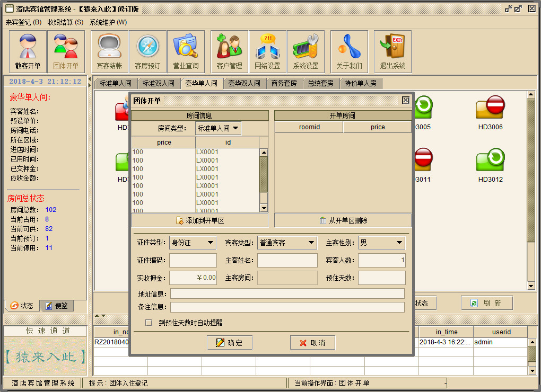Viewport: 541px width, 392px height.
Task: Click 宾客人数 guest count field
Action: click(381, 261)
